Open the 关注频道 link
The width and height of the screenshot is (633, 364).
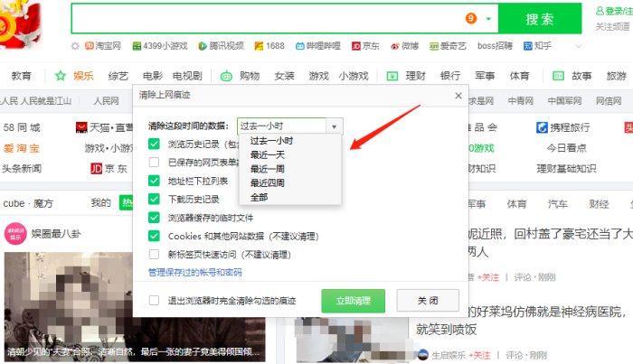click(x=612, y=26)
